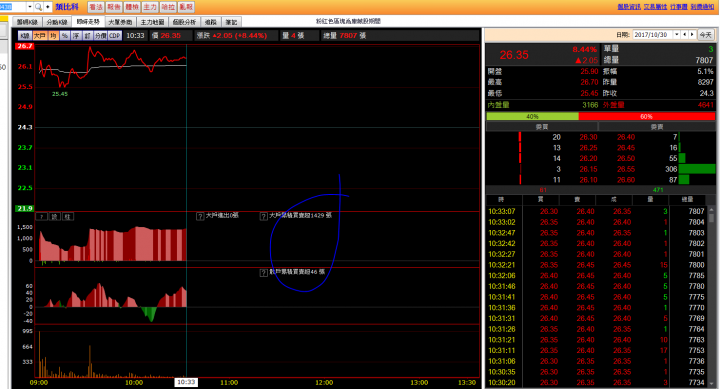
Task: Click the dot button next to the search icon
Action: pyautogui.click(x=47, y=7)
